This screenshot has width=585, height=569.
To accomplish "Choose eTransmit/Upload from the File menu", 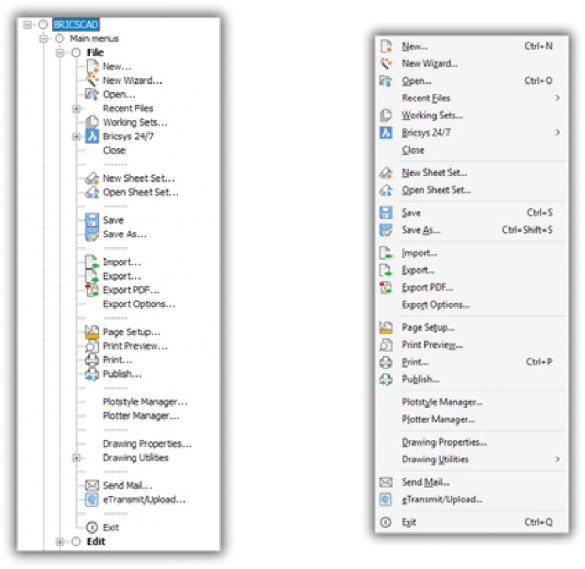I will [x=472, y=499].
